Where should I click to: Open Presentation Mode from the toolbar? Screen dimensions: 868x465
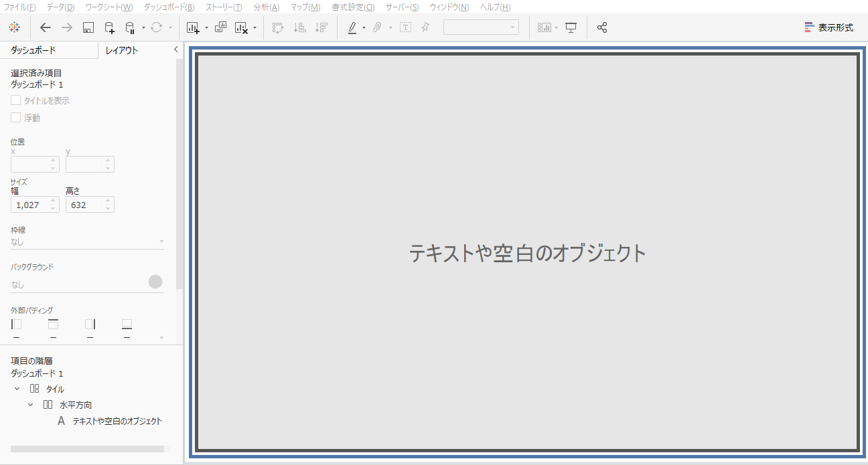(571, 27)
